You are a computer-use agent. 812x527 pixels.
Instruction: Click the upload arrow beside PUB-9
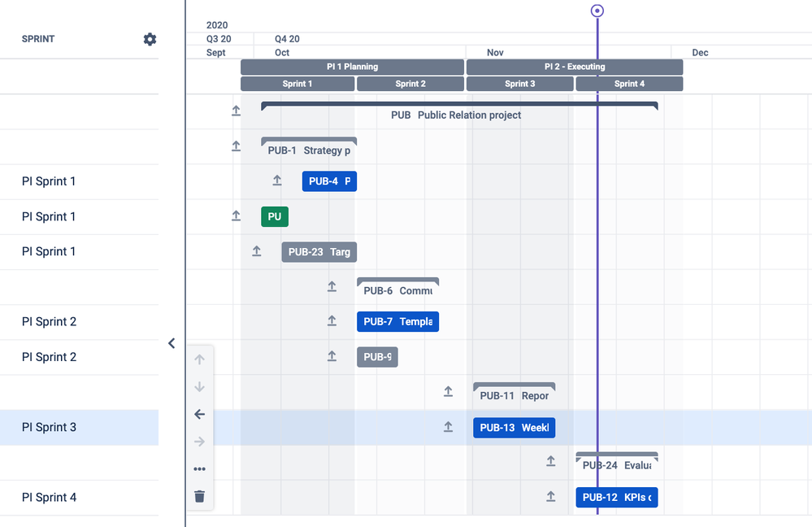332,356
